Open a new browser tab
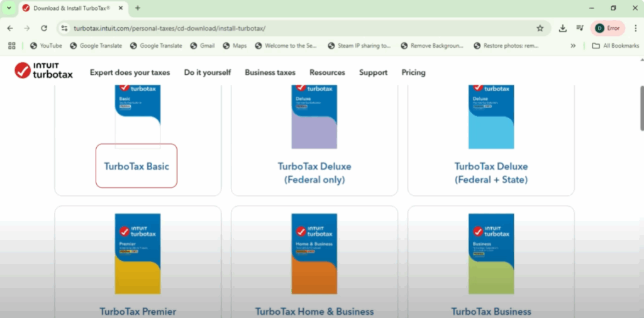 138,8
